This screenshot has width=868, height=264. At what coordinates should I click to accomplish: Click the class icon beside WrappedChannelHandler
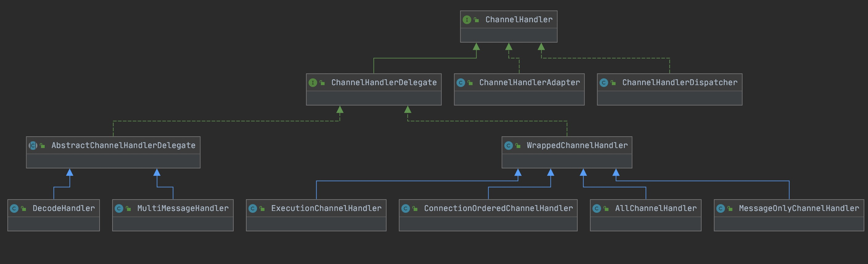[508, 146]
